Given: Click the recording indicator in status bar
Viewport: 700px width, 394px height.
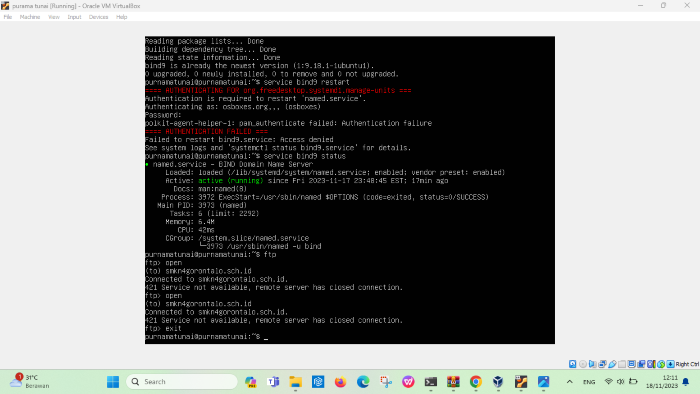Looking at the screenshot, I should [x=641, y=364].
